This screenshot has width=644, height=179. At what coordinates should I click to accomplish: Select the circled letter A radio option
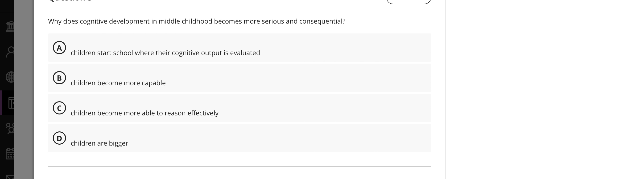[x=59, y=48]
